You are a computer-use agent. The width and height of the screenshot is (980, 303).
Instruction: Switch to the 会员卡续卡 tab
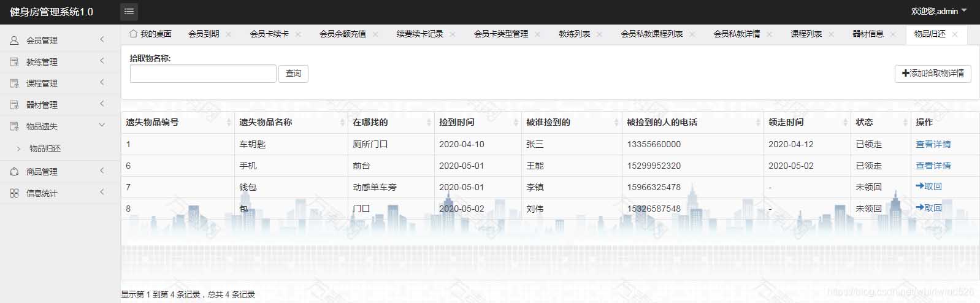point(269,34)
